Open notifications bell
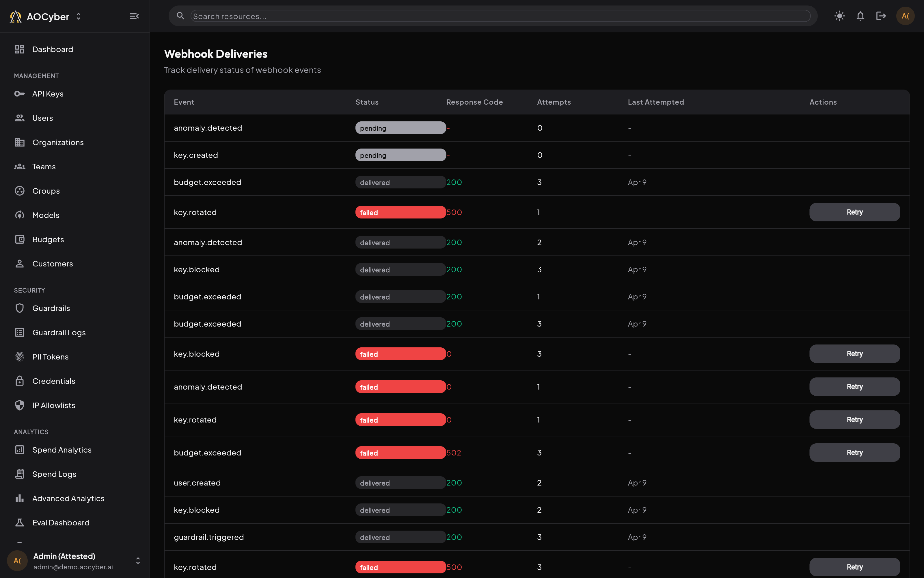924x578 pixels. (860, 16)
